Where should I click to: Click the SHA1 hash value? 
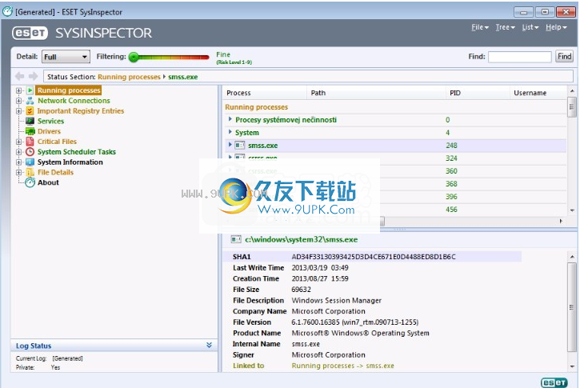(x=374, y=257)
